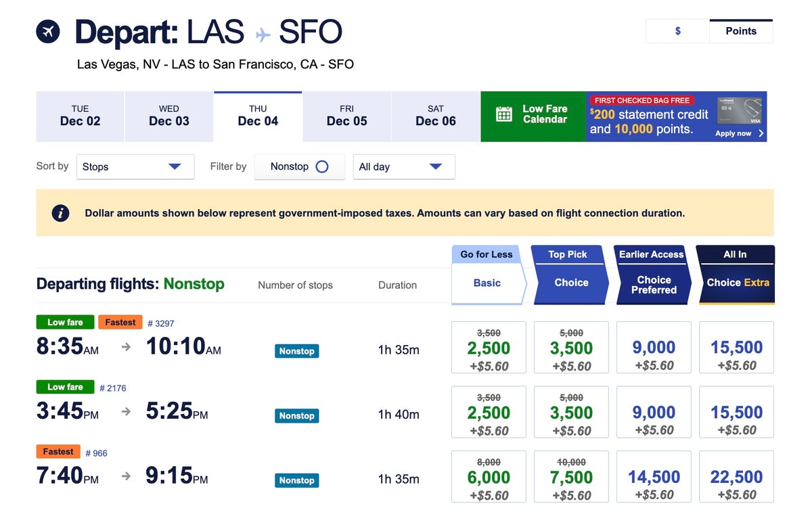Select the TUE Dec 02 date tab

[x=80, y=116]
